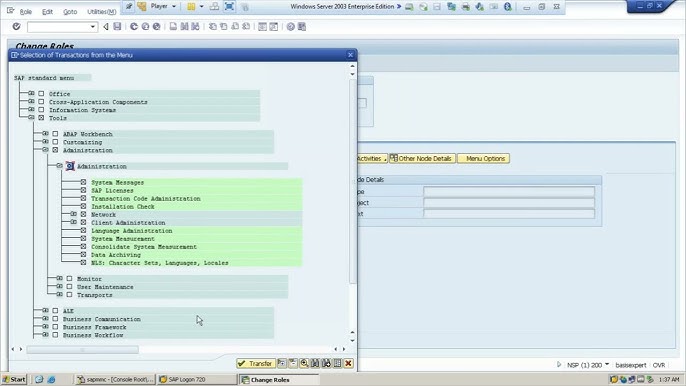Expand the Network subfolder node
This screenshot has width=686, height=386.
[74, 214]
